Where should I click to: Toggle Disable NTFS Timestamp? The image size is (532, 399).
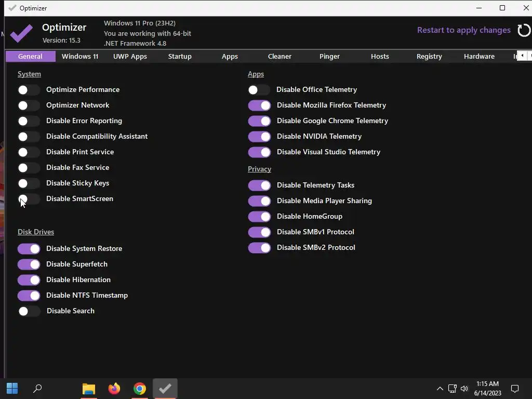29,296
